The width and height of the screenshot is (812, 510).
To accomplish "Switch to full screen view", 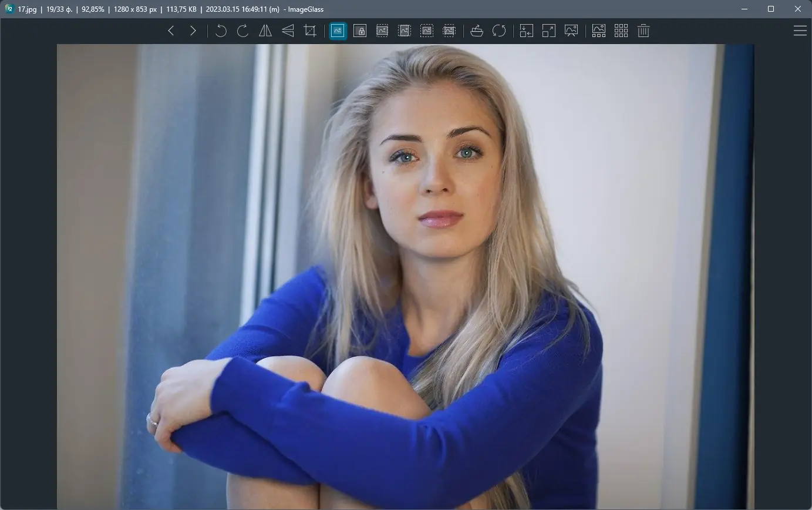I will coord(549,31).
